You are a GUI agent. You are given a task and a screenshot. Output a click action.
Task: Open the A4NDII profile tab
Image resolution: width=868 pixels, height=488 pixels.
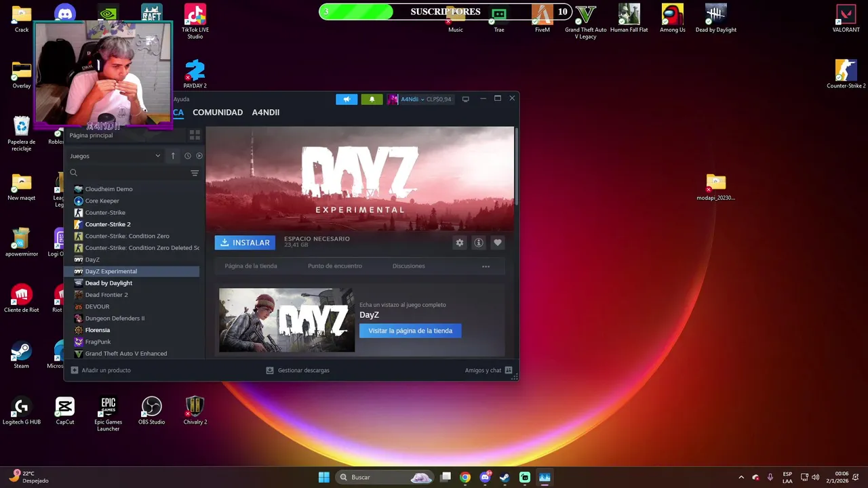[266, 113]
